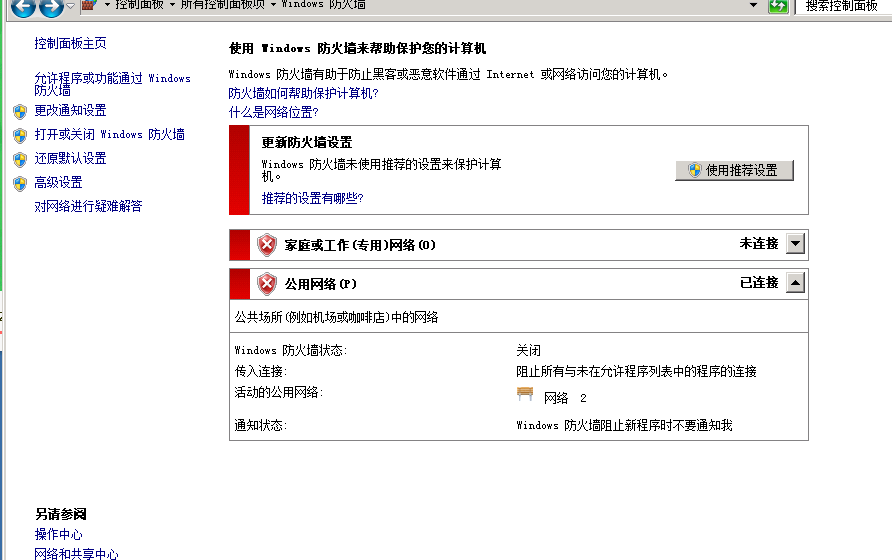The height and width of the screenshot is (560, 892).
Task: Open address bar history dropdown arrow
Action: point(753,5)
